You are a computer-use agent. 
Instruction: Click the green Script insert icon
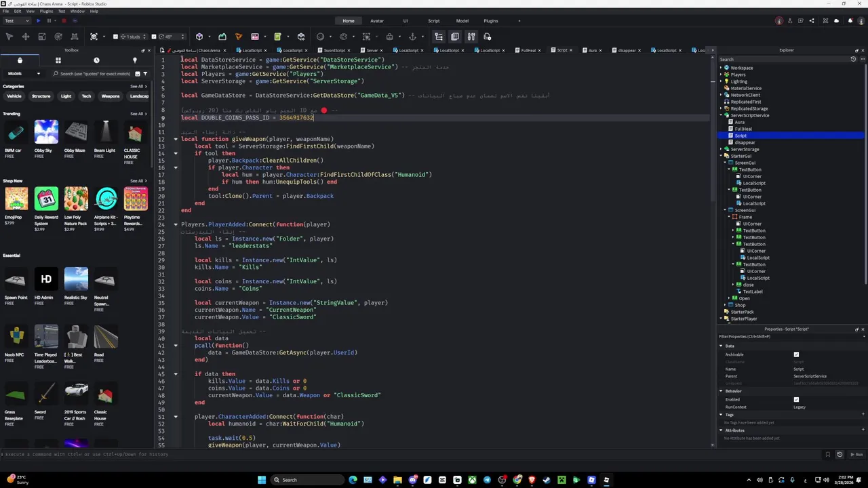tap(277, 37)
